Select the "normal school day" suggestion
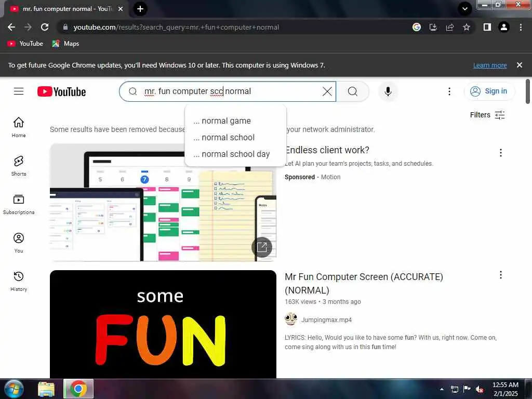The height and width of the screenshot is (399, 532). tap(235, 154)
